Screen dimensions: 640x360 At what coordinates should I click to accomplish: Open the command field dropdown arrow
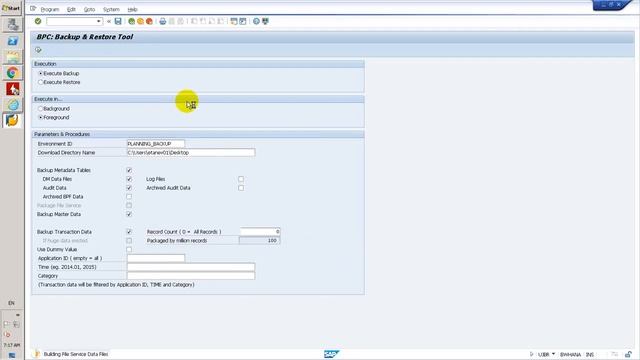pyautogui.click(x=98, y=21)
